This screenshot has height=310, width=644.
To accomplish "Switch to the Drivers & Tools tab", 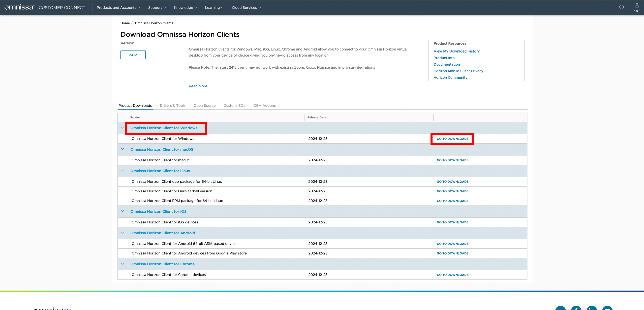I will 172,106.
